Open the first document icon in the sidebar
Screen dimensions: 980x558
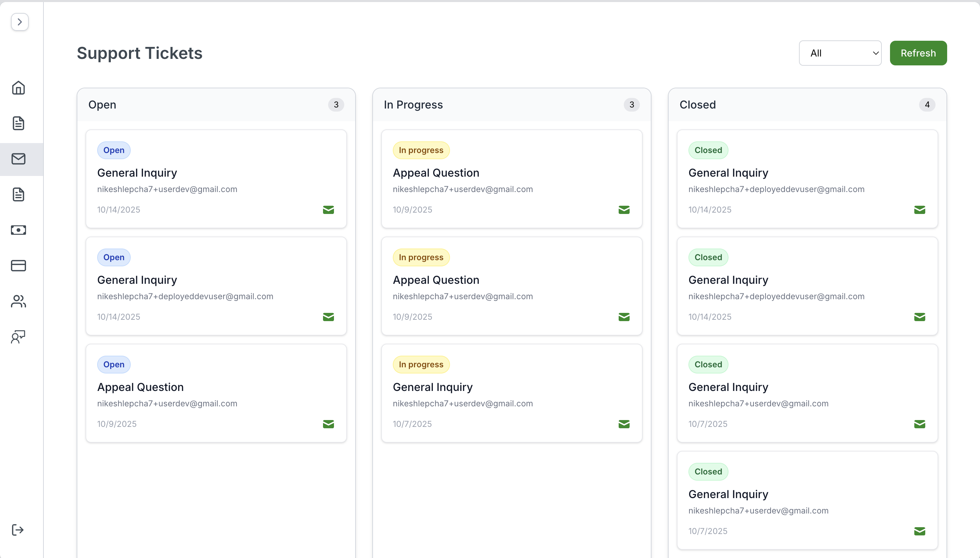click(18, 123)
